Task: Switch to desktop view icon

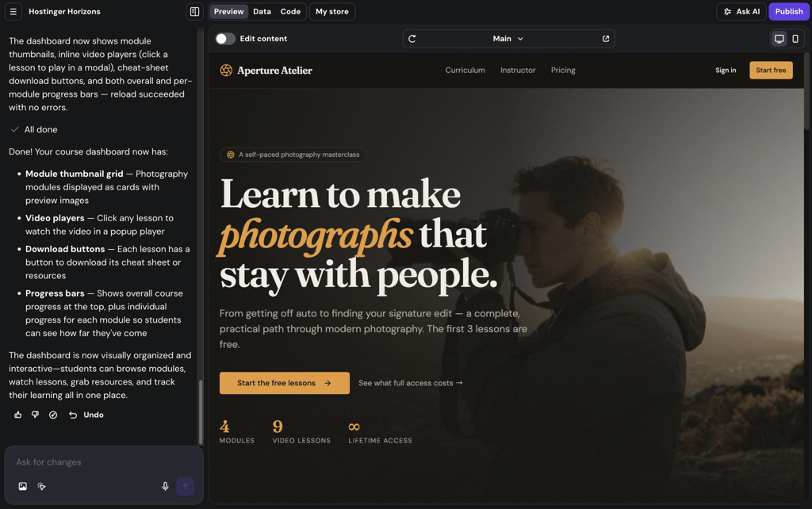Action: click(779, 39)
